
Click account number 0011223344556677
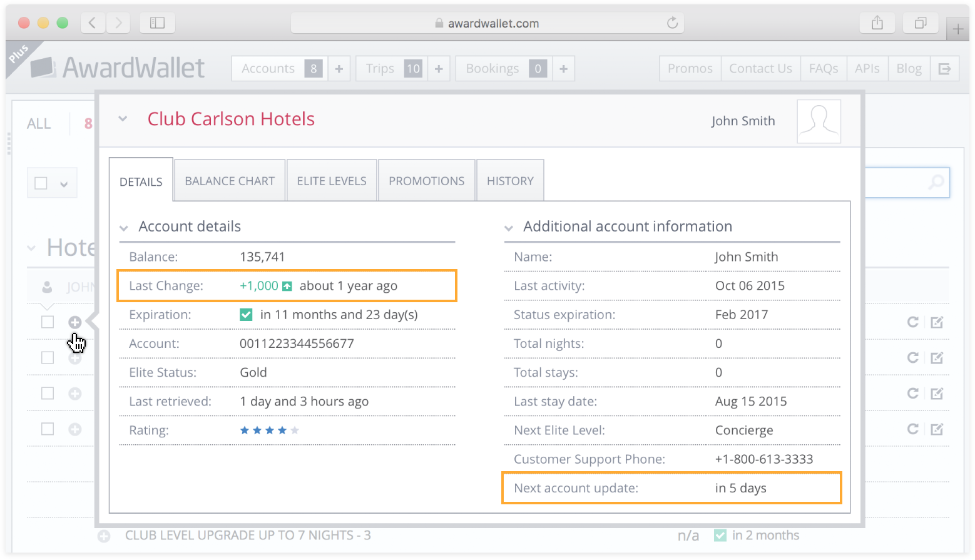click(x=297, y=344)
